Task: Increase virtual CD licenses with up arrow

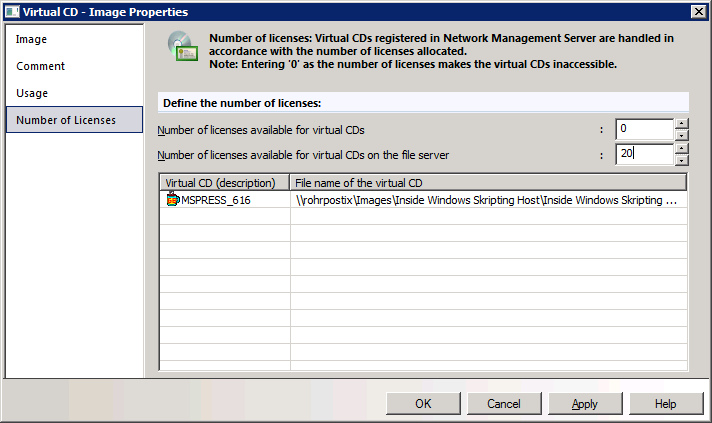Action: click(x=682, y=123)
